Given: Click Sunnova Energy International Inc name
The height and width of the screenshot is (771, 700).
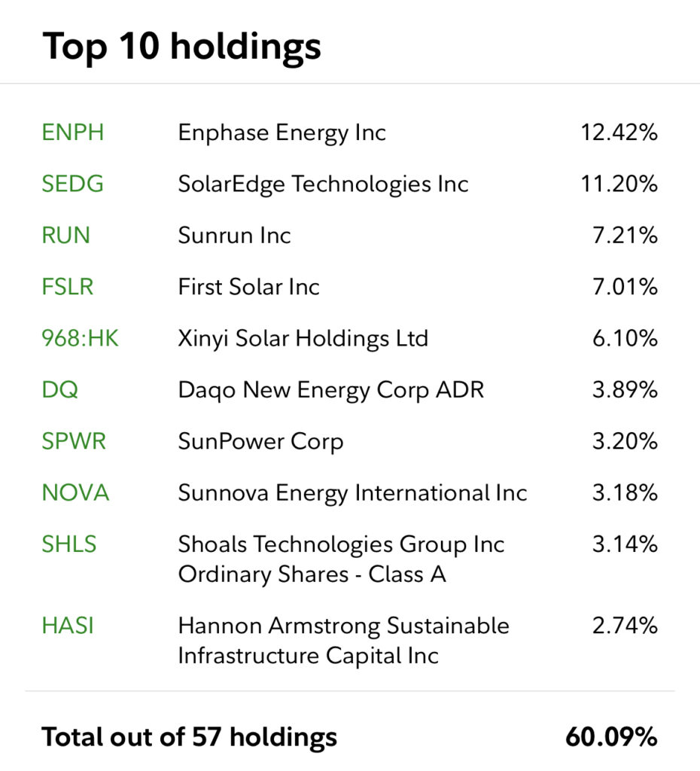Looking at the screenshot, I should coord(352,494).
